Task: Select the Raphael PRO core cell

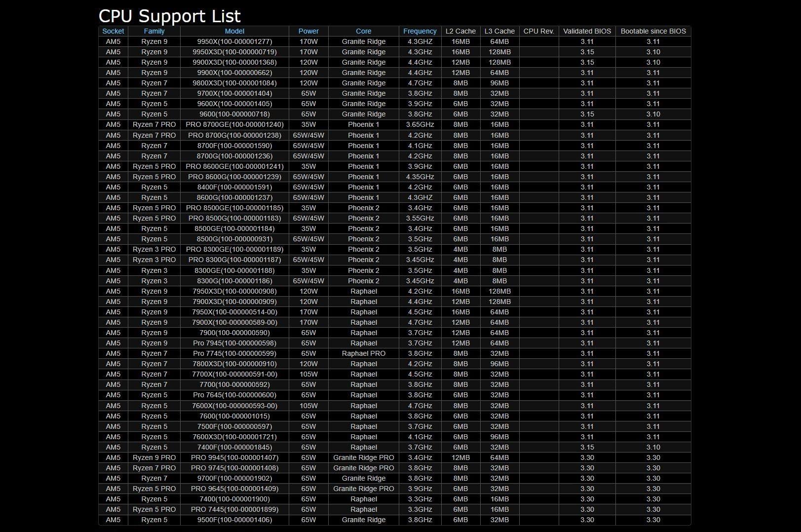Action: click(x=363, y=353)
